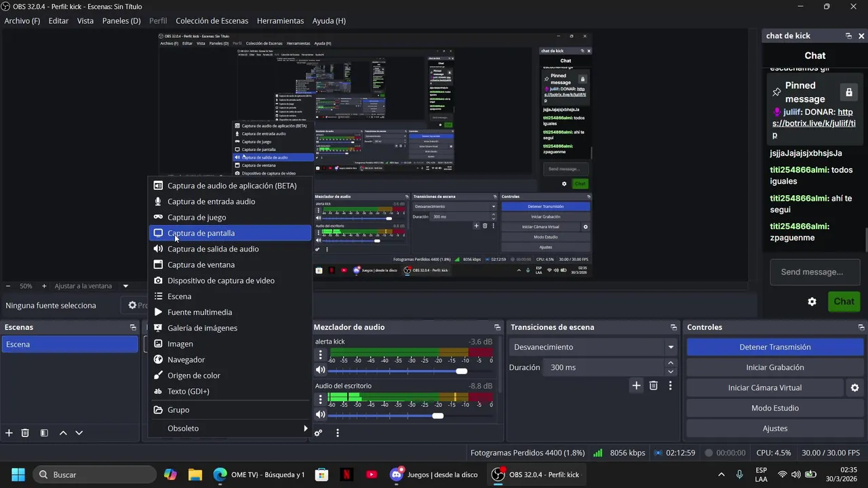Screen dimensions: 868x488
Task: Click the recording status dot icon
Action: [709, 453]
